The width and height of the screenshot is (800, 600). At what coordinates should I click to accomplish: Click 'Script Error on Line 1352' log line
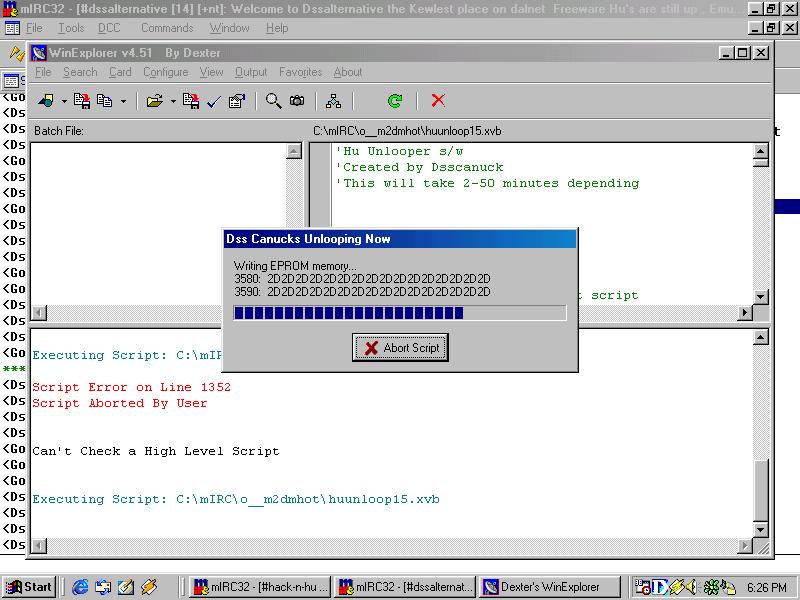(x=132, y=387)
